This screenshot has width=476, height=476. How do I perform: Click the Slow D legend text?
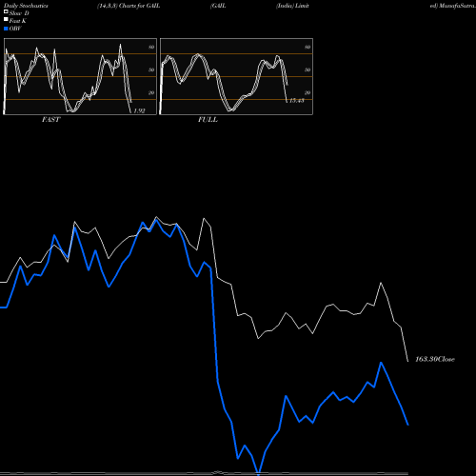click(x=19, y=13)
